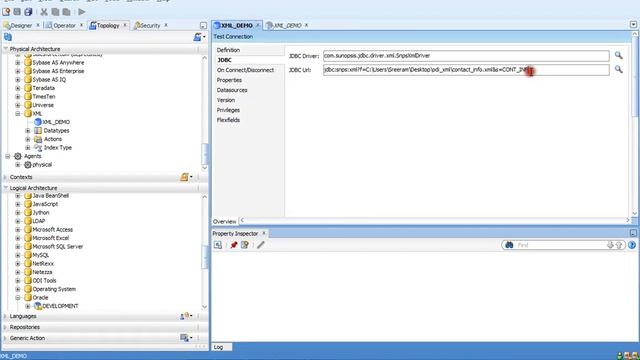Maximize the Property Inspector panel icon

coord(633,233)
